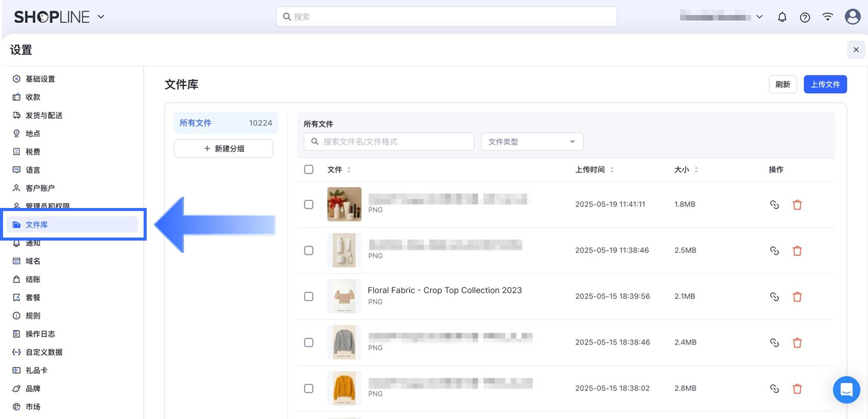Click the SHOPLINE logo

[x=52, y=17]
